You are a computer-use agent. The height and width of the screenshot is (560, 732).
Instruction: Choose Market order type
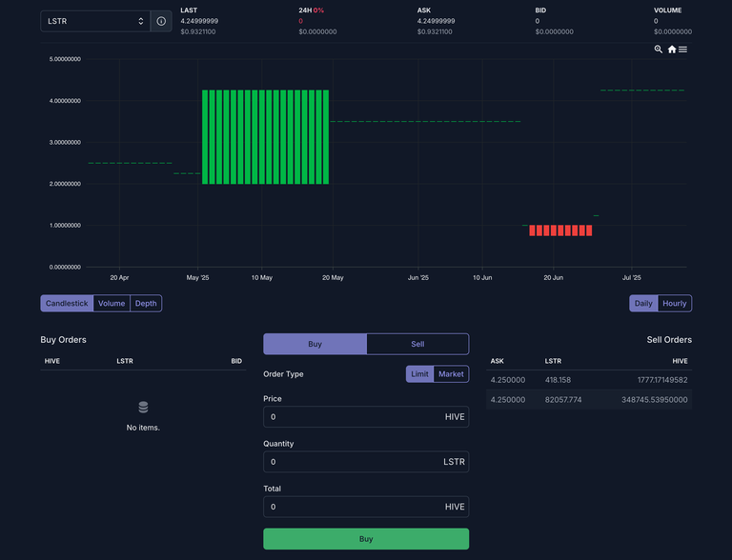[451, 373]
